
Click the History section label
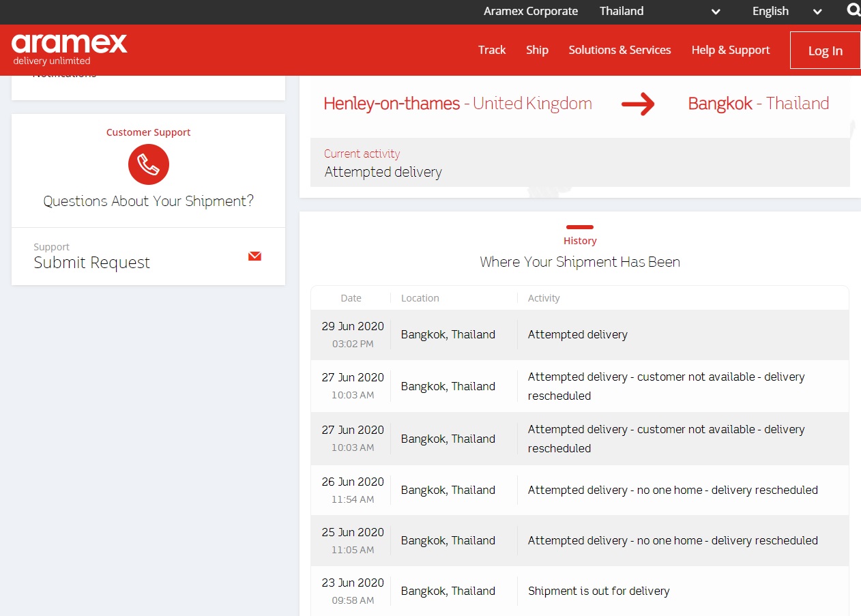pos(580,241)
